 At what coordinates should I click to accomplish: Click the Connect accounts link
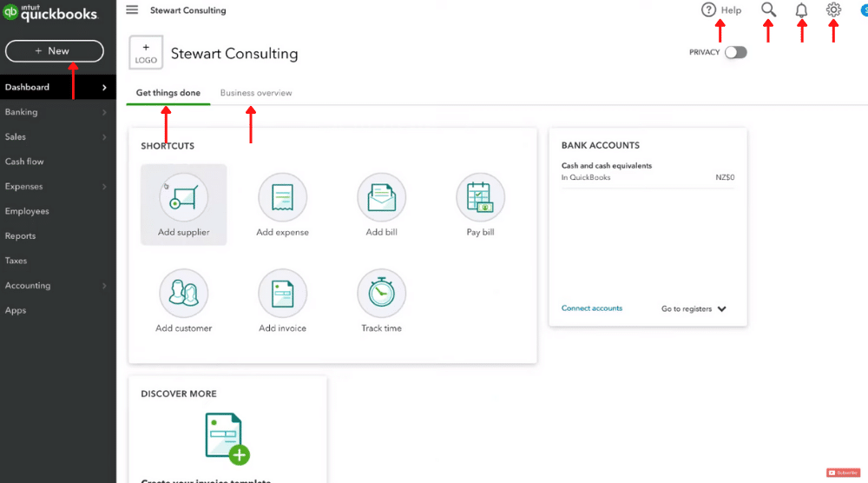pyautogui.click(x=592, y=308)
